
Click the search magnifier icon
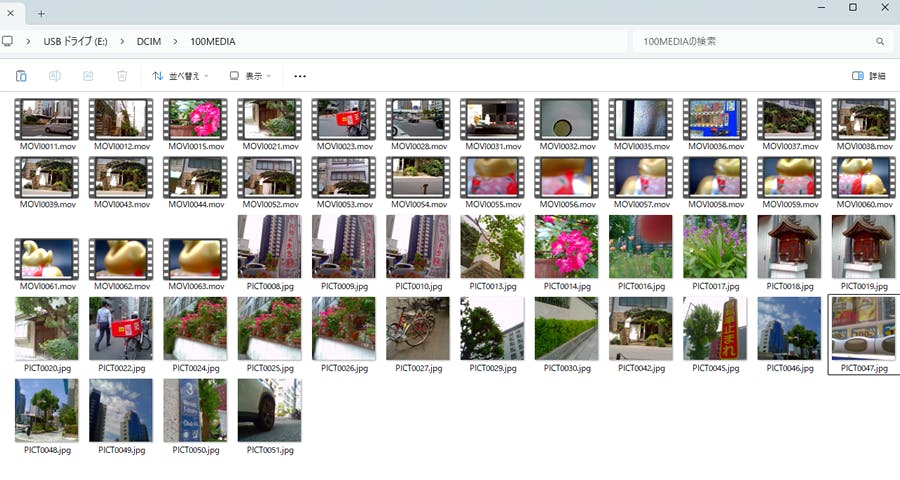click(880, 42)
